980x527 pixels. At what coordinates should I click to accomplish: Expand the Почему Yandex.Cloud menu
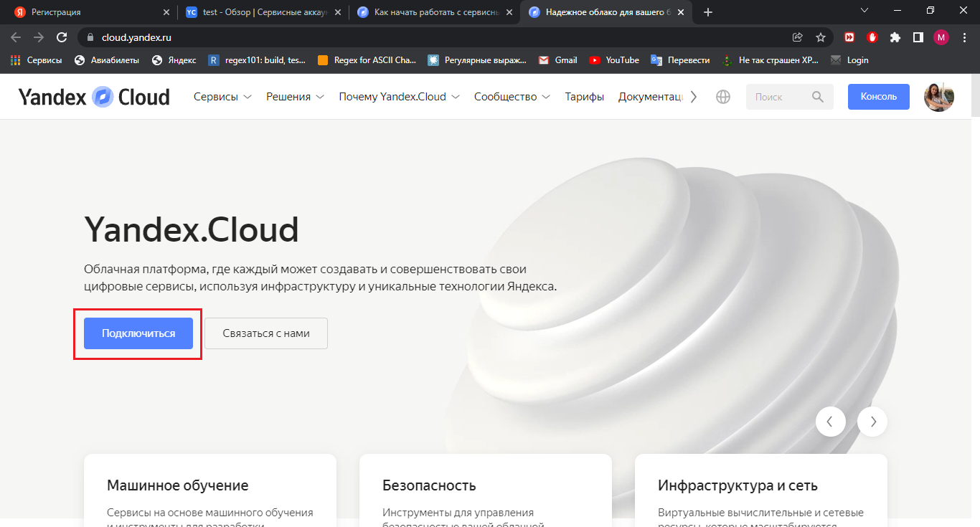[400, 97]
